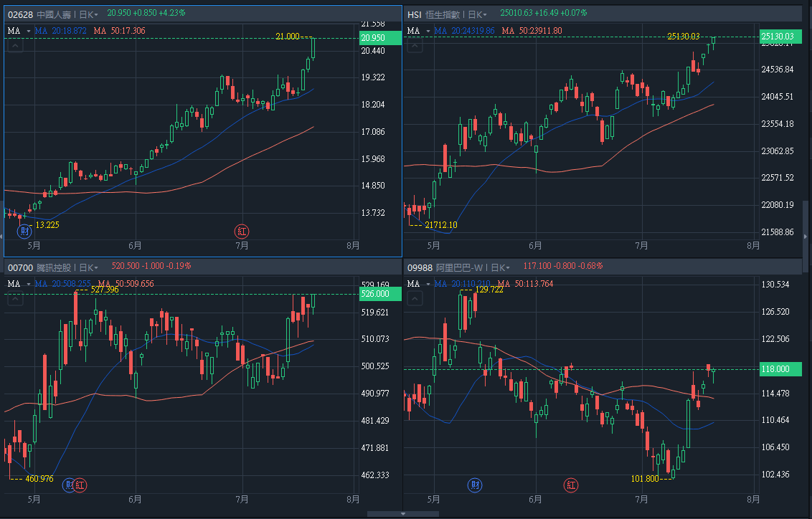Click the green 526.000 price tag

[x=380, y=294]
